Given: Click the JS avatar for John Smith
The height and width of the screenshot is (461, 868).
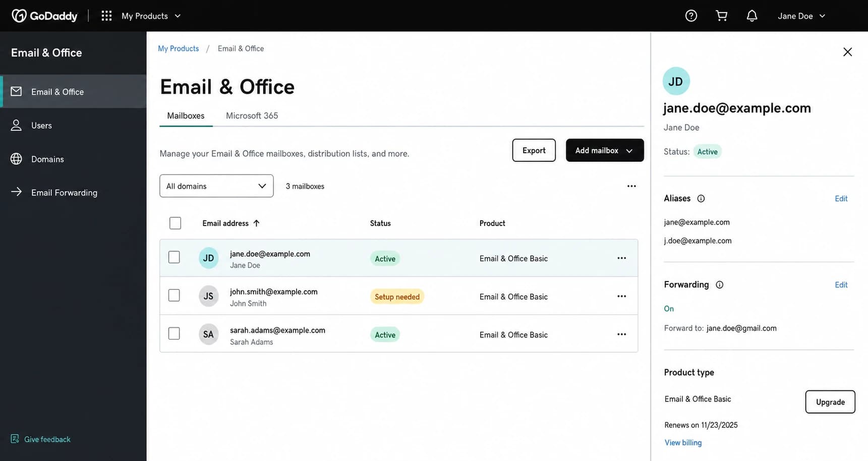Looking at the screenshot, I should click(208, 296).
